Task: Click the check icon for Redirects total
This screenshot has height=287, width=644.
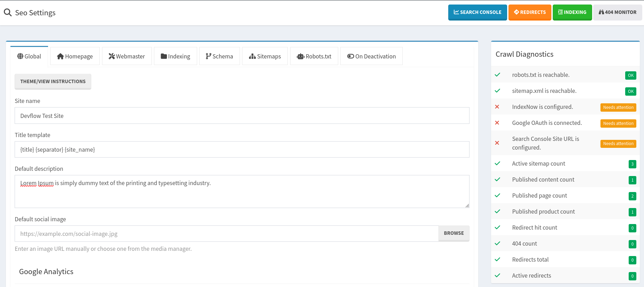Action: pos(497,260)
